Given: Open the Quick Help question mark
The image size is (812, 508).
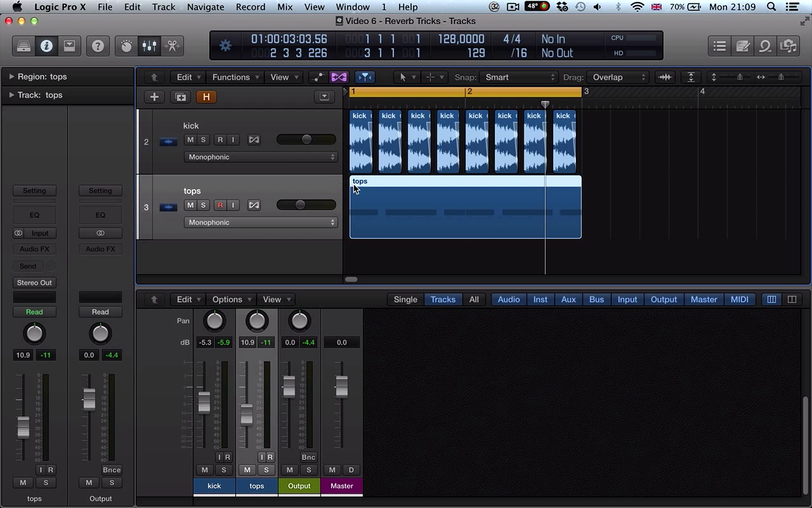Looking at the screenshot, I should click(x=97, y=47).
